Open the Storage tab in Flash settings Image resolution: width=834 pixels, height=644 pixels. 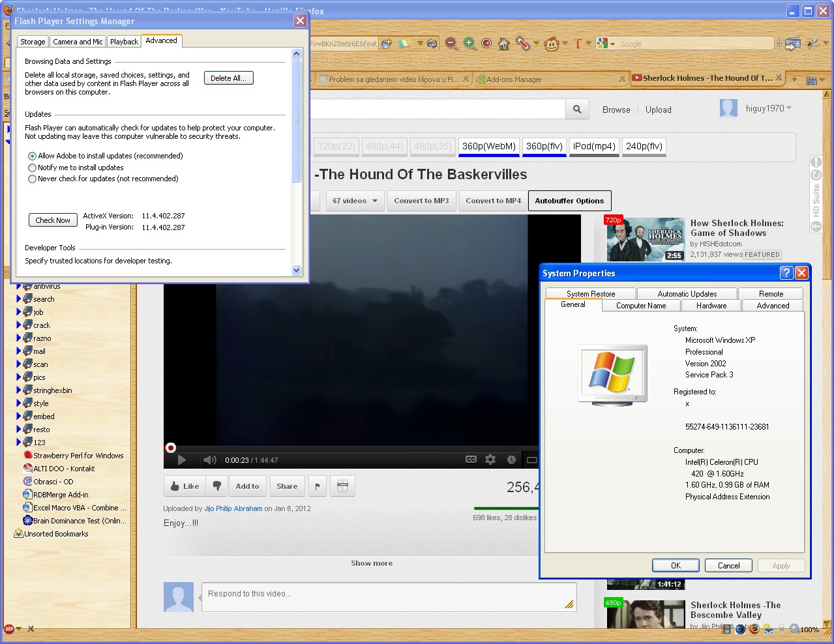click(x=33, y=42)
